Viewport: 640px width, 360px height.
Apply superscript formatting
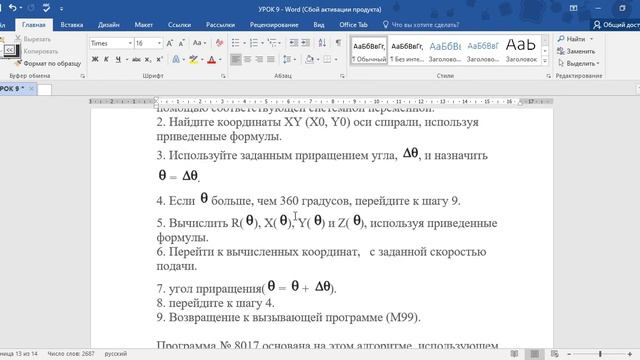click(x=160, y=60)
